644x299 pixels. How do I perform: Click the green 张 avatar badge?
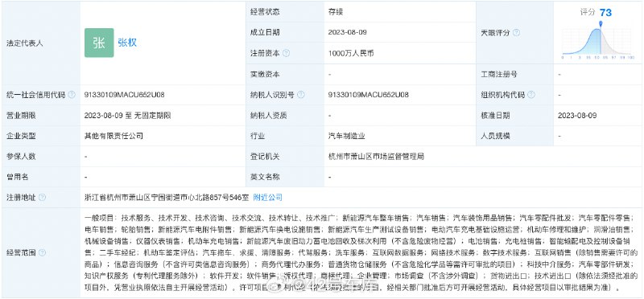pyautogui.click(x=99, y=43)
